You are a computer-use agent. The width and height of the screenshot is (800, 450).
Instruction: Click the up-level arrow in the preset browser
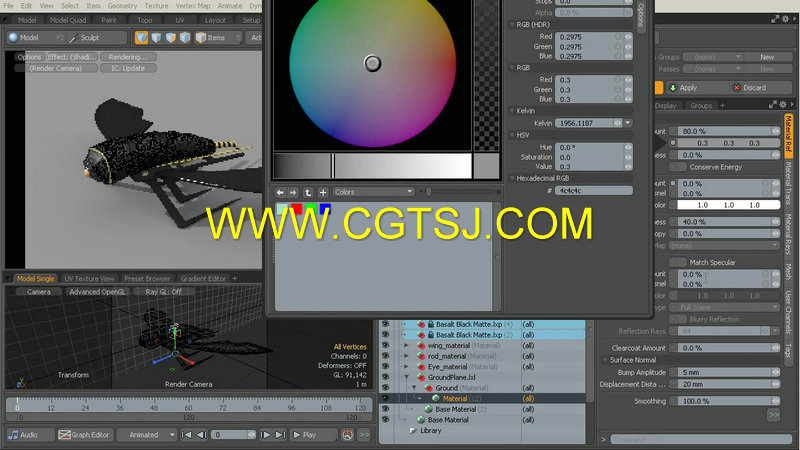tap(308, 192)
